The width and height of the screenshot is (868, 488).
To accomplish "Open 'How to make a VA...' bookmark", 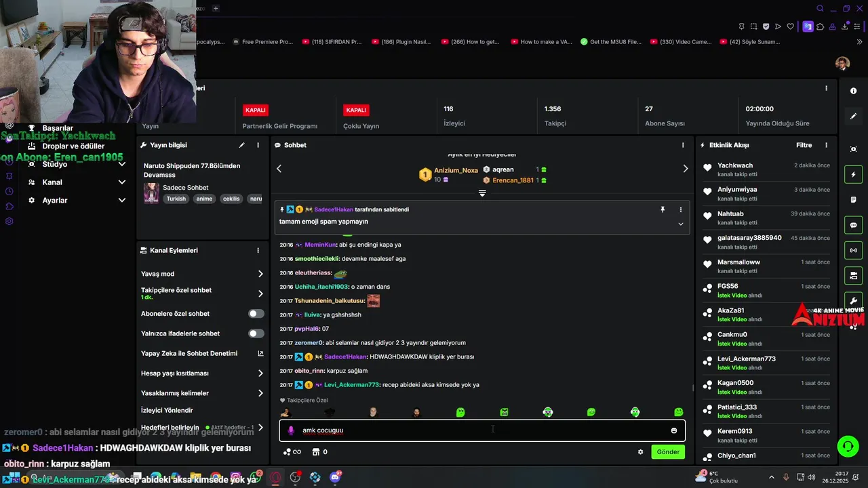I will [x=541, y=42].
